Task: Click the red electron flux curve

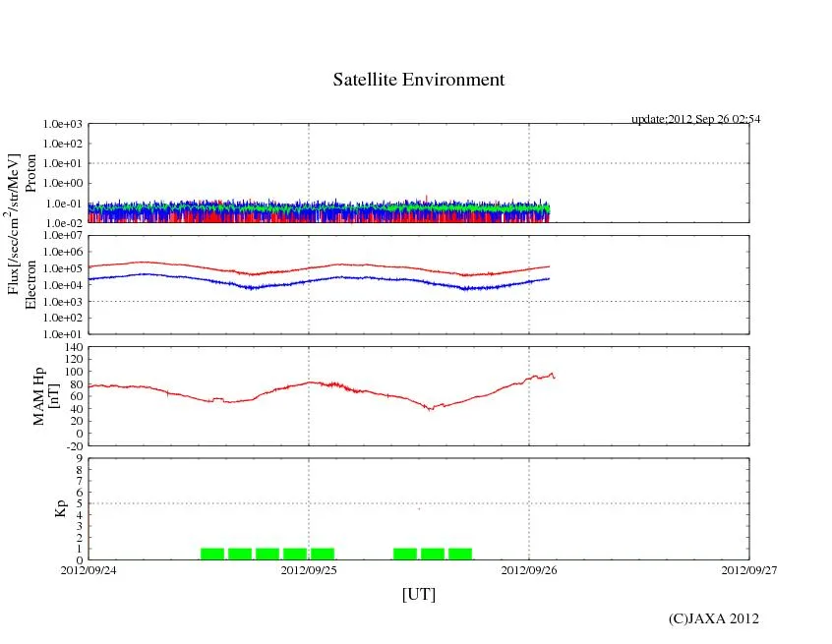Action: pyautogui.click(x=197, y=265)
